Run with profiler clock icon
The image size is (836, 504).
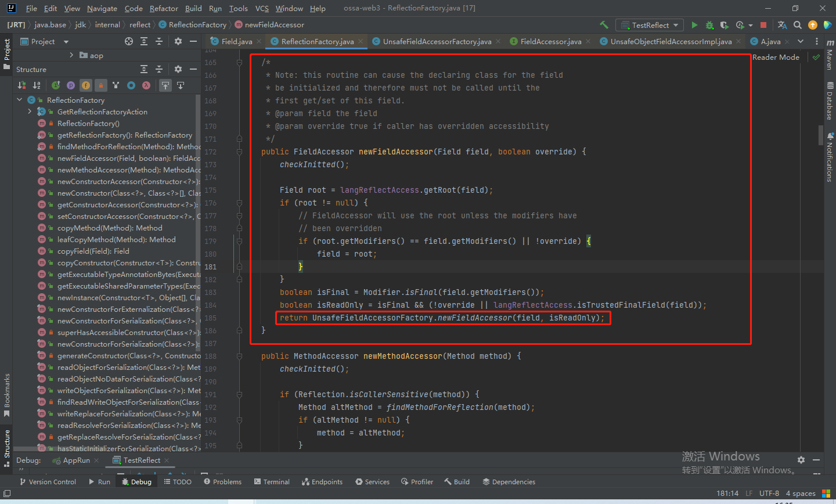740,25
